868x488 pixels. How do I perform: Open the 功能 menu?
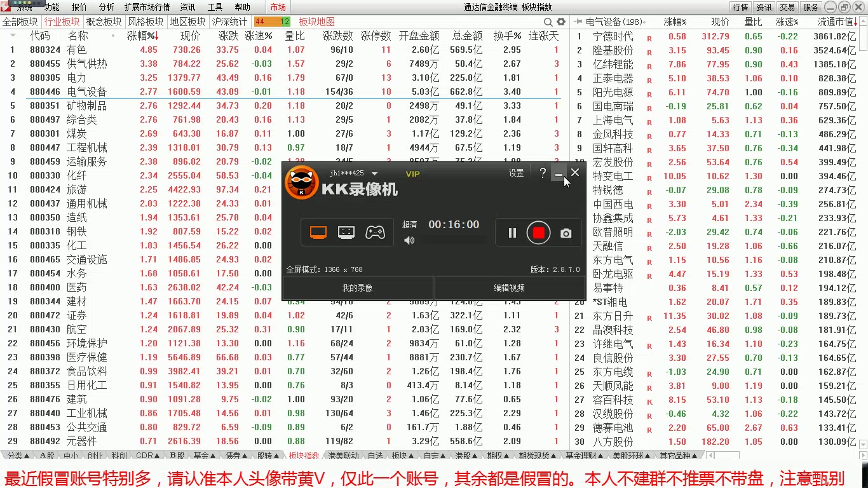[52, 7]
